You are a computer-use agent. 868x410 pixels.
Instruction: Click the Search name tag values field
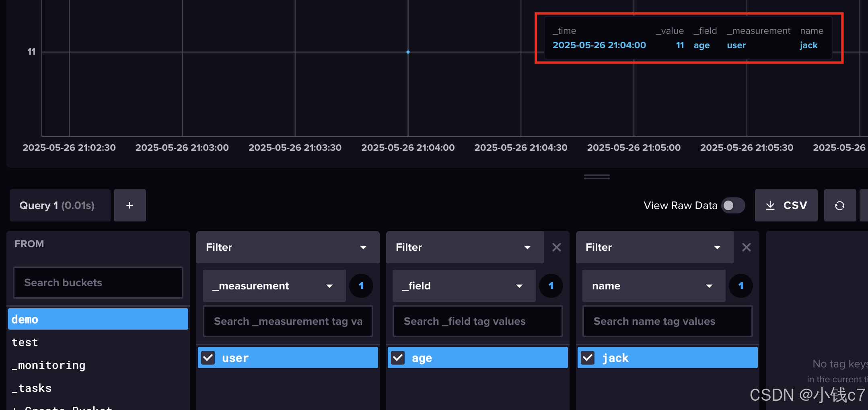pyautogui.click(x=667, y=321)
